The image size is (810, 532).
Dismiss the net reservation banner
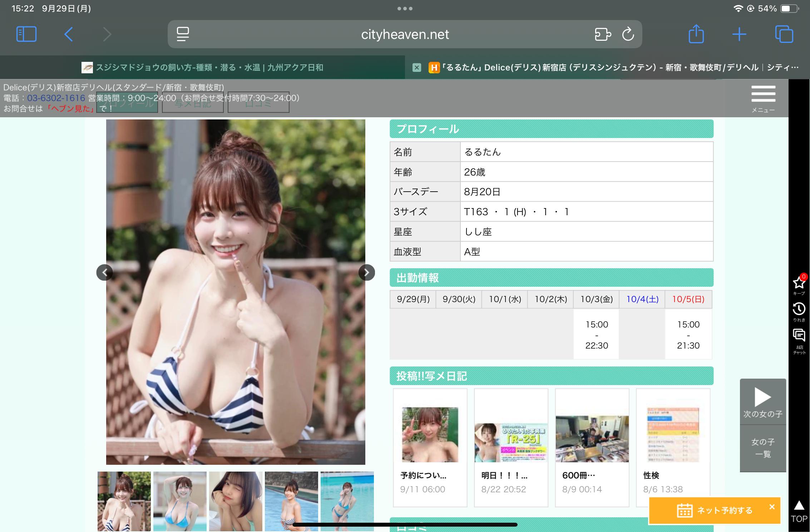click(x=772, y=507)
